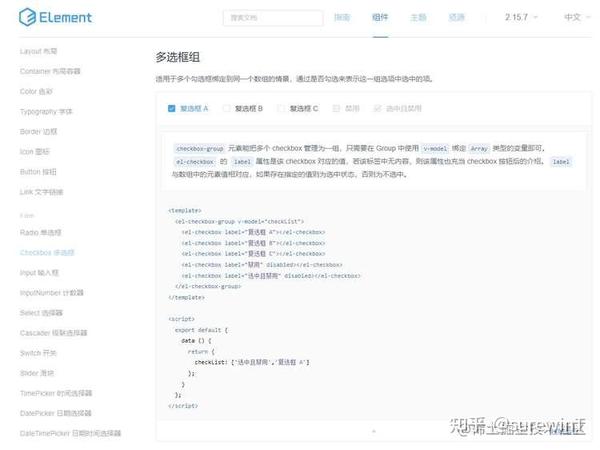Click the el-checkbox inline code tag
Image resolution: width=600 pixels, height=450 pixels.
(x=195, y=162)
